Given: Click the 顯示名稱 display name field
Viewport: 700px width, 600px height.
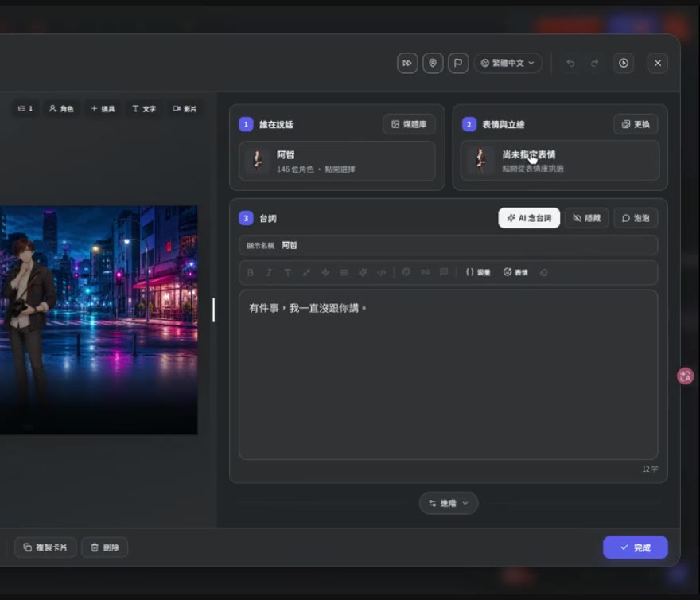Looking at the screenshot, I should [x=448, y=245].
